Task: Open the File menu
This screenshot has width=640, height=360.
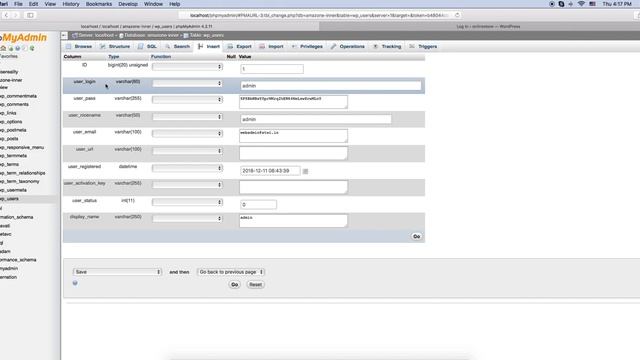Action: 18,4
